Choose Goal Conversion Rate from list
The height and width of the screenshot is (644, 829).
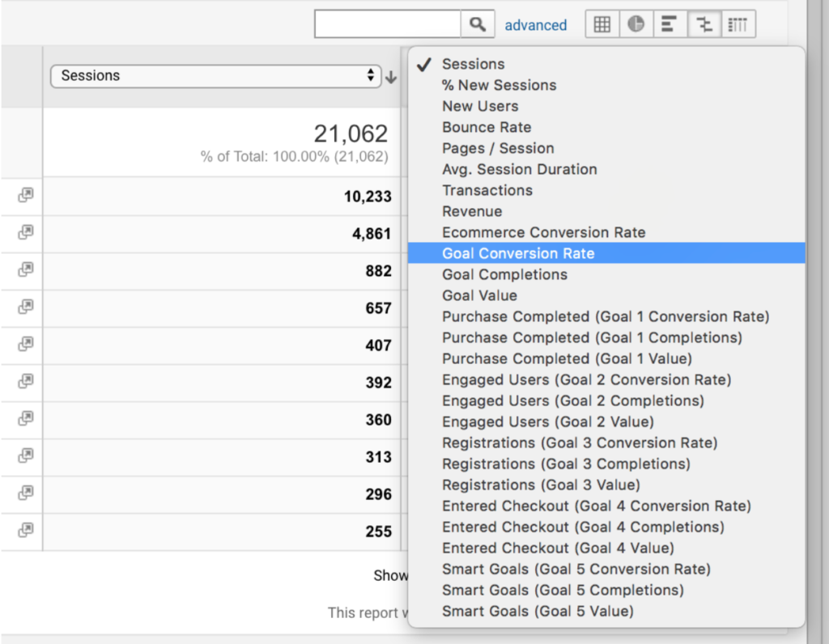518,253
